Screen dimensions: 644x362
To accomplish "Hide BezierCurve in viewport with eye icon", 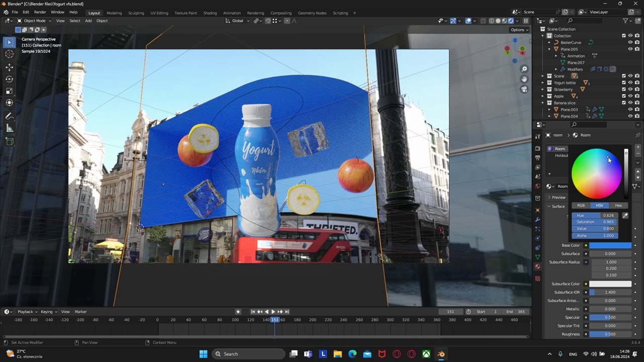I will coord(630,42).
